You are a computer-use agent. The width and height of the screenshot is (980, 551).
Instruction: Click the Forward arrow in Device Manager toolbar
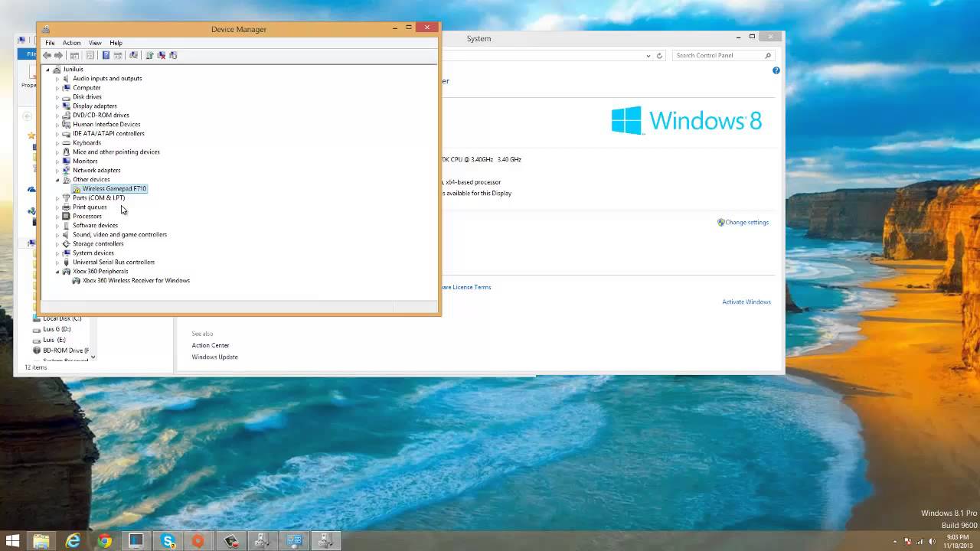(x=58, y=55)
